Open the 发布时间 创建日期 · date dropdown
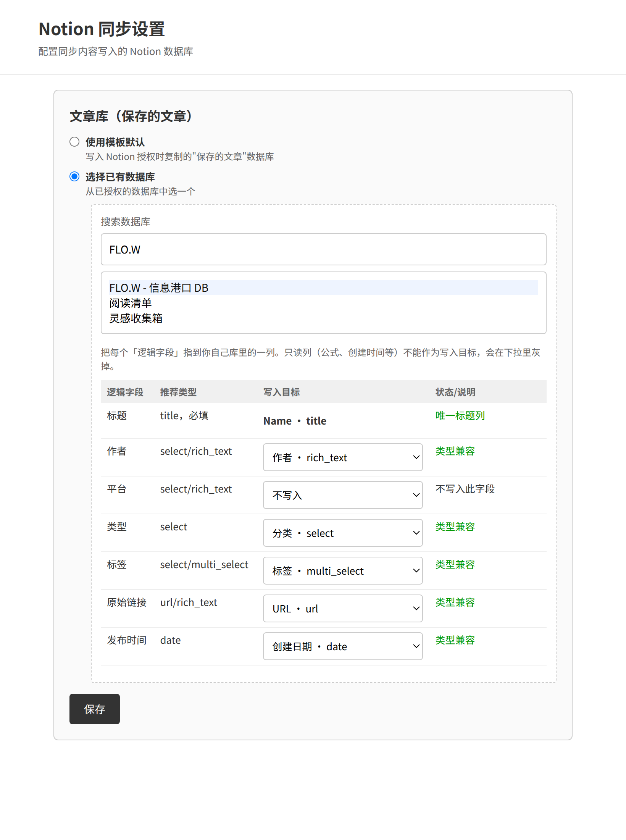Viewport: 626px width, 840px height. (x=343, y=646)
